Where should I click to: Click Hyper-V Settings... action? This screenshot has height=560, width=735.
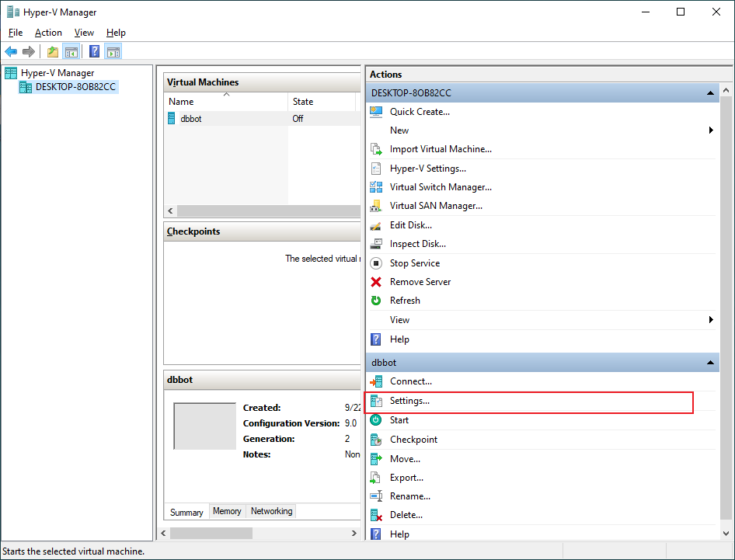[x=427, y=169]
